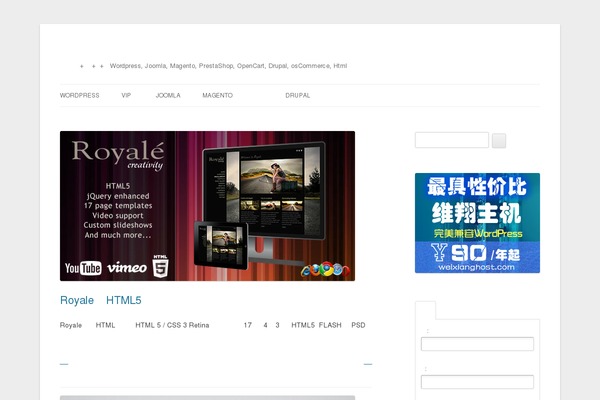Click the YouTube logo in banner
The height and width of the screenshot is (400, 600).
83,268
